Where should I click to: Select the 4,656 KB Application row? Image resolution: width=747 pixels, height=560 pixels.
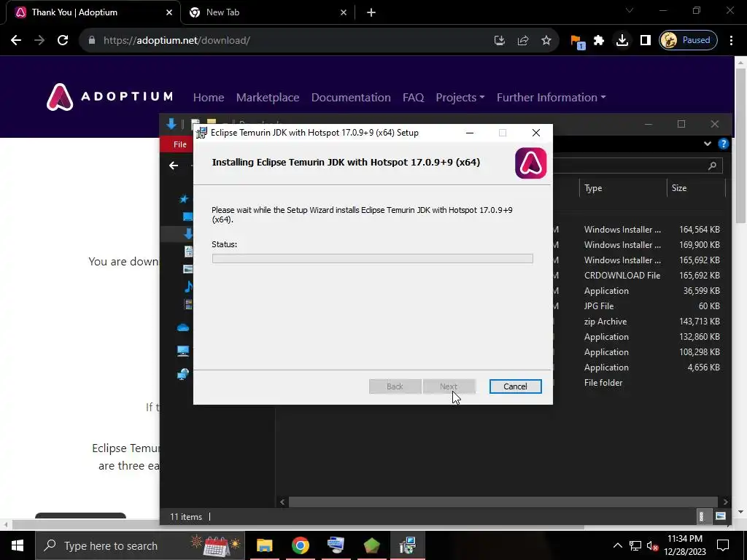pos(638,367)
